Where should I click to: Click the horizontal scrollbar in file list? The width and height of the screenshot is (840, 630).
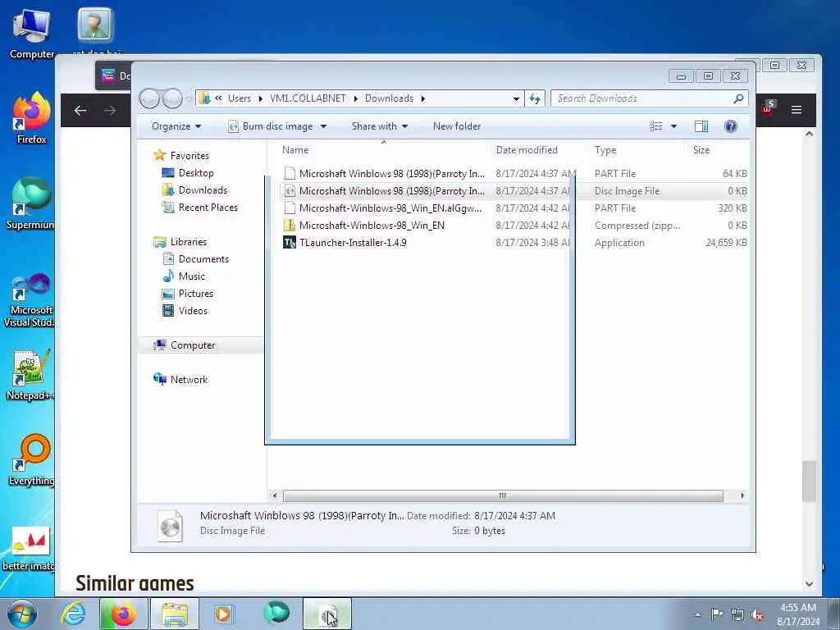[x=503, y=495]
